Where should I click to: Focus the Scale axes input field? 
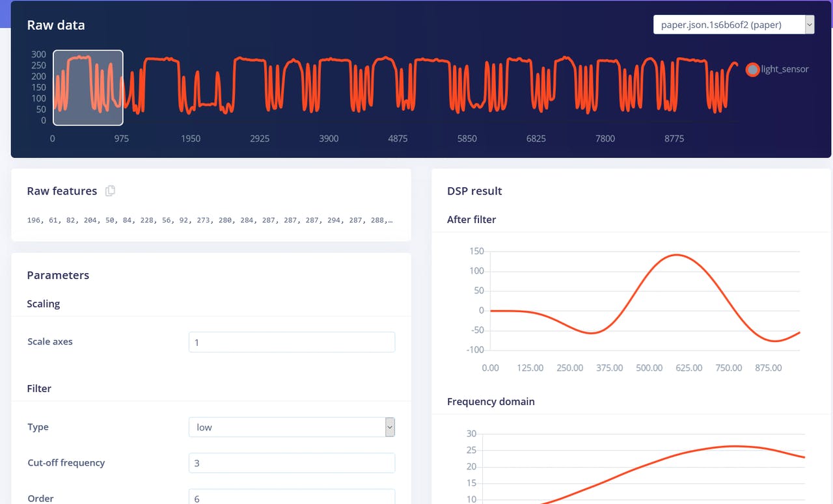[x=292, y=342]
